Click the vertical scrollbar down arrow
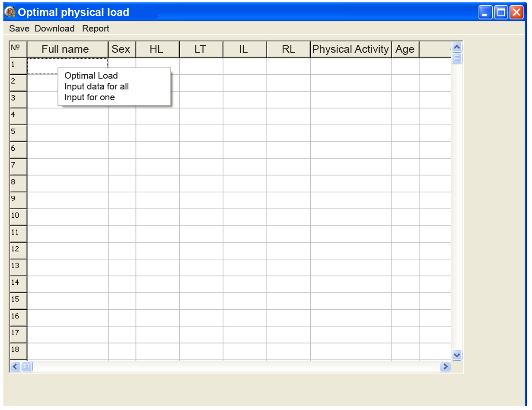 click(x=457, y=355)
